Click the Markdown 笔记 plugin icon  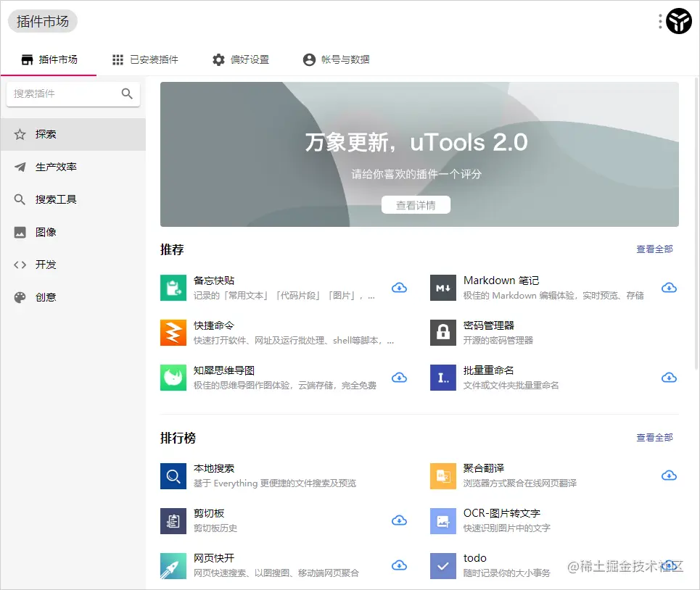point(443,288)
